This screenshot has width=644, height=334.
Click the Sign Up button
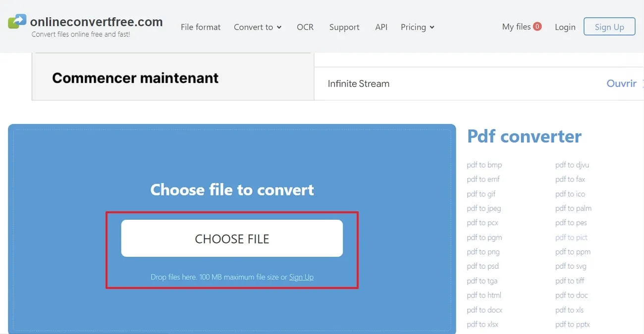pyautogui.click(x=609, y=26)
